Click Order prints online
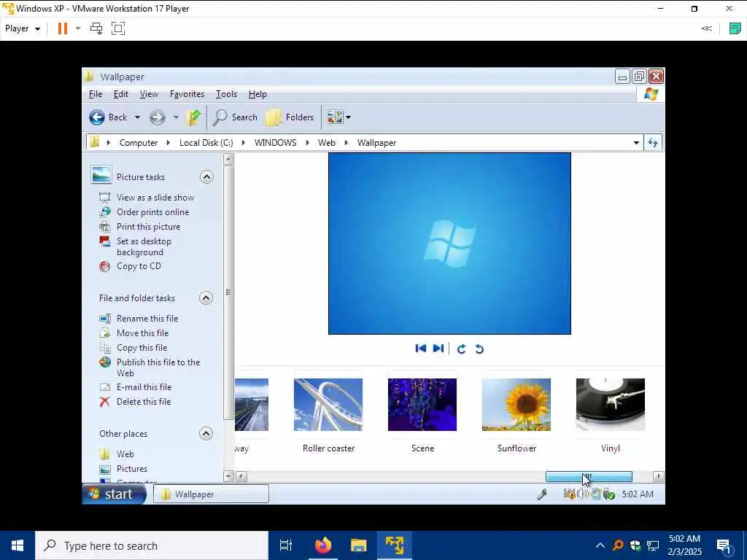 153,212
